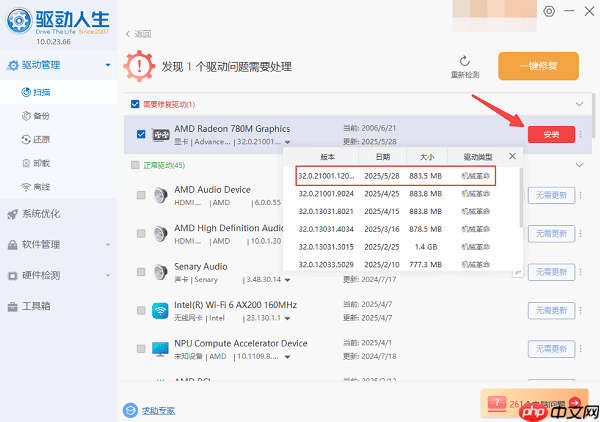Screen dimensions: 600x422
Task: Select 离线 in the sidebar
Action: (x=58, y=187)
